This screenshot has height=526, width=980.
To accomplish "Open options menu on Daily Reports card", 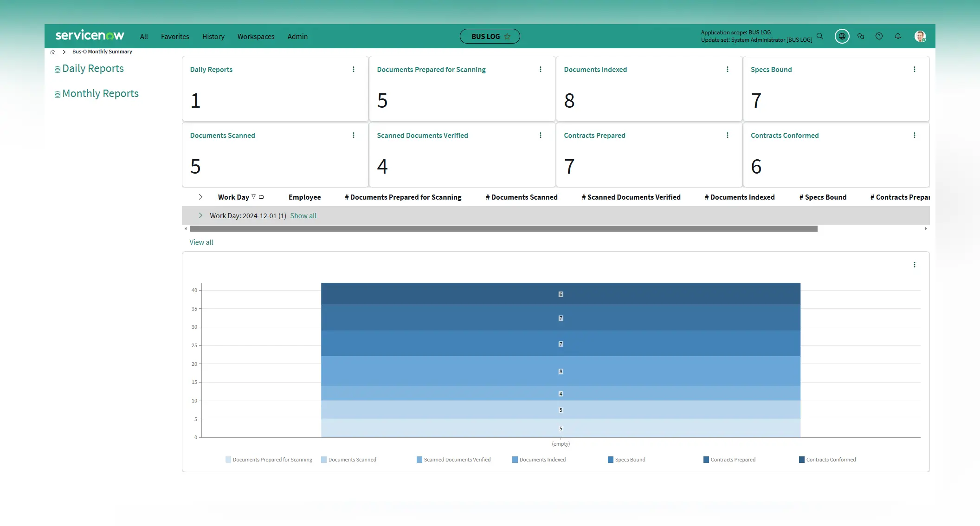I will coord(354,69).
